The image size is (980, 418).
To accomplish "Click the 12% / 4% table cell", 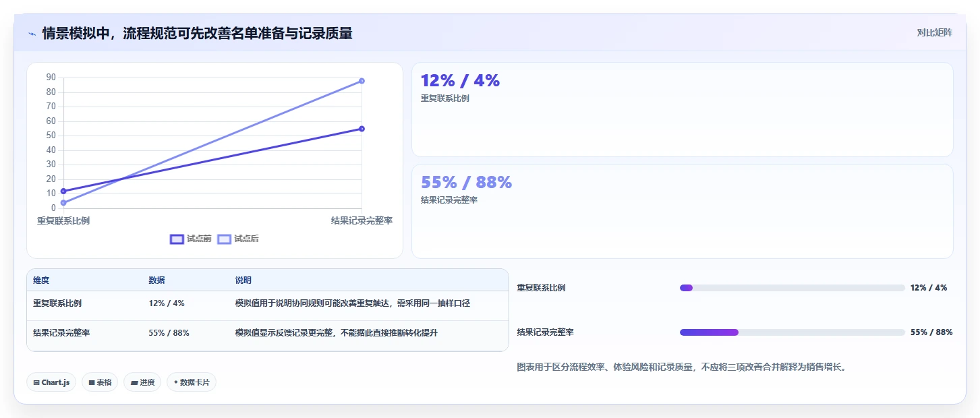I will (x=167, y=303).
